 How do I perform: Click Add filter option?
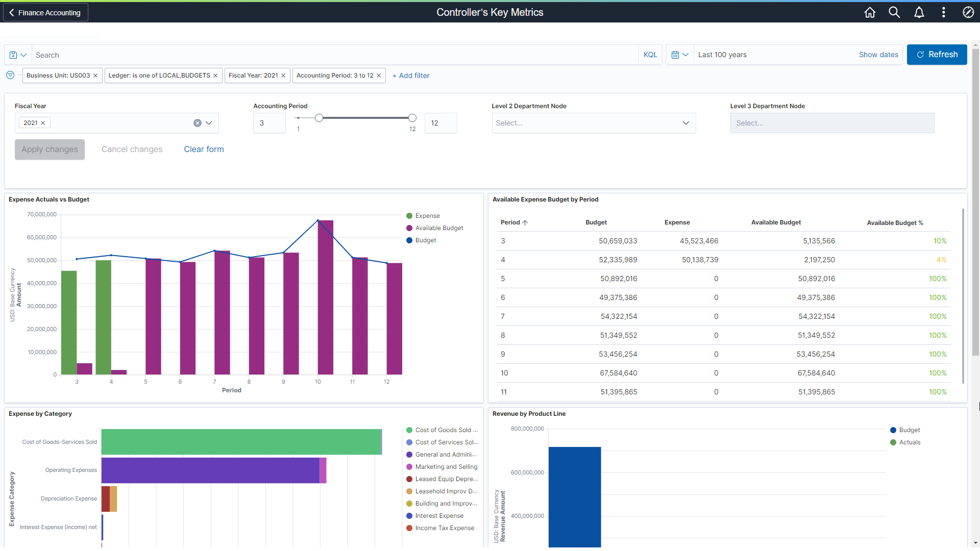[x=410, y=76]
